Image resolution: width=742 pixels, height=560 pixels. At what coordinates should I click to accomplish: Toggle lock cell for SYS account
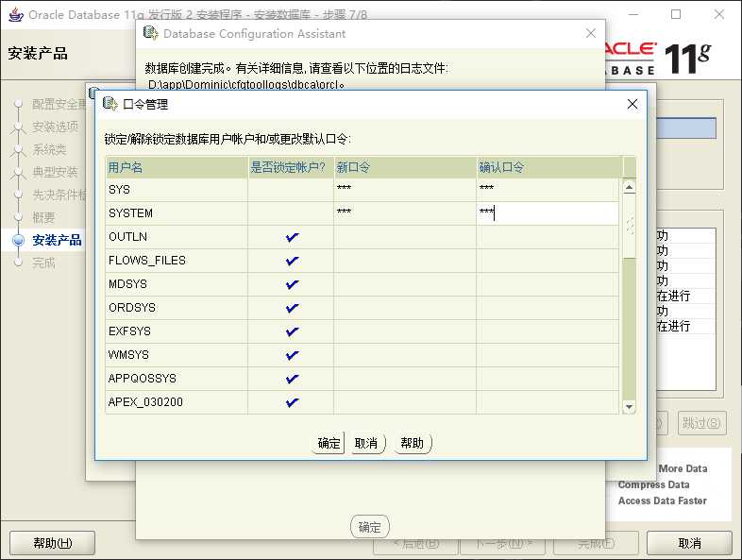tap(291, 190)
